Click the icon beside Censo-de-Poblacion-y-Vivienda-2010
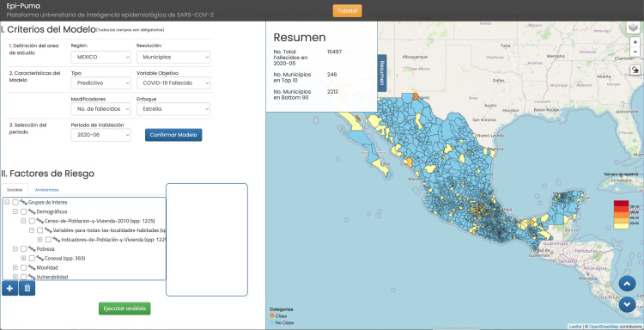The image size is (644, 330). tap(39, 221)
